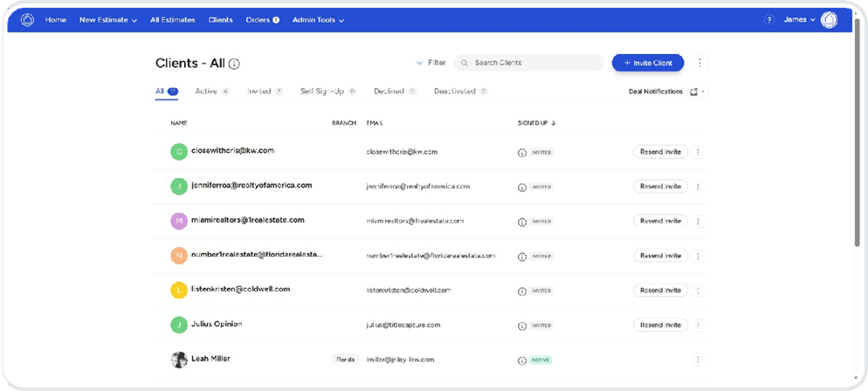Click the signed-up info icon for listenkristen@coldwell.com
Screen dimensions: 868x391
point(521,291)
